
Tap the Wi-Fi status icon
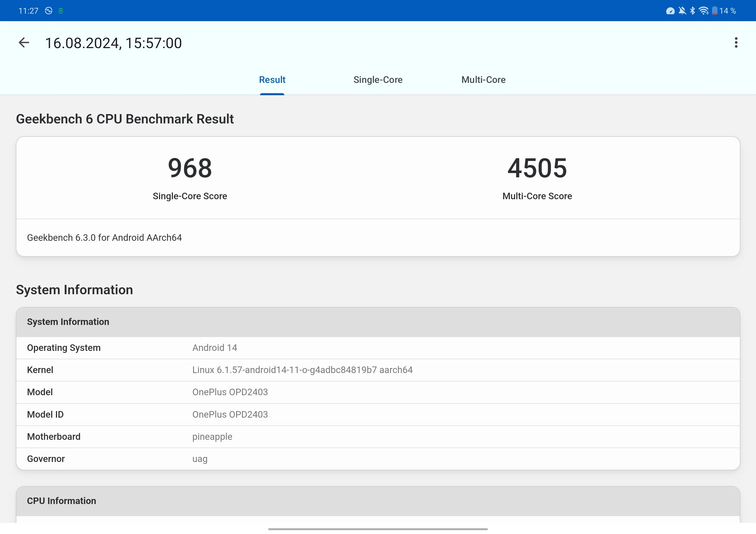pos(703,11)
